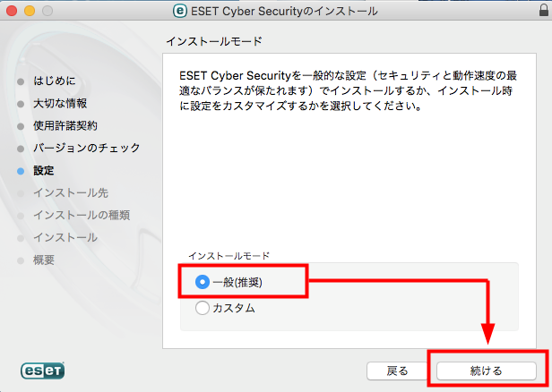This screenshot has width=552, height=392.
Task: Click the lock icon in title bar
Action: [x=544, y=10]
